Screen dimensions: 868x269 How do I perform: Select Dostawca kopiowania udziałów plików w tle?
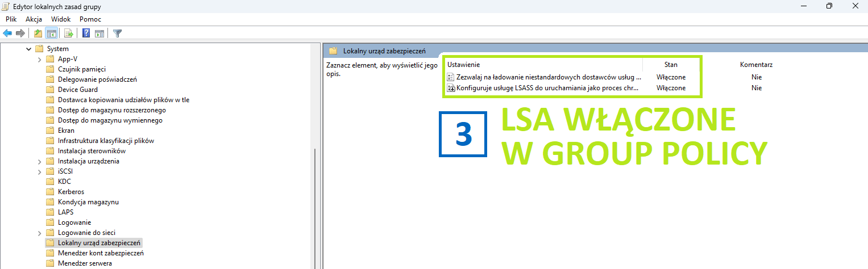pos(123,100)
